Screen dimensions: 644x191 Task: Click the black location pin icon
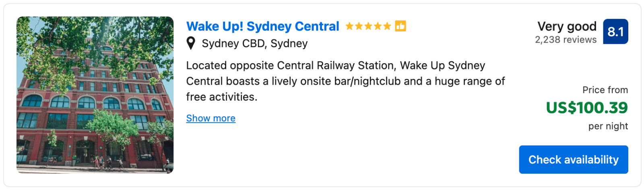(191, 43)
